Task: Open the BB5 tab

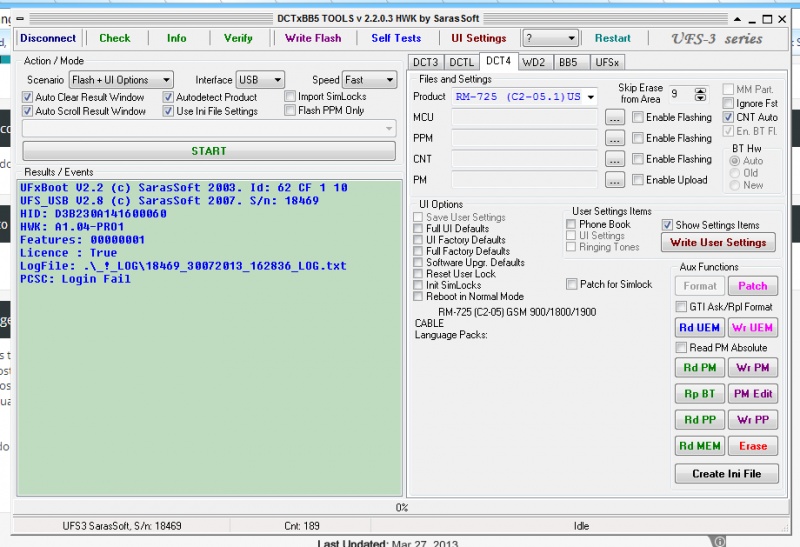Action: point(568,62)
